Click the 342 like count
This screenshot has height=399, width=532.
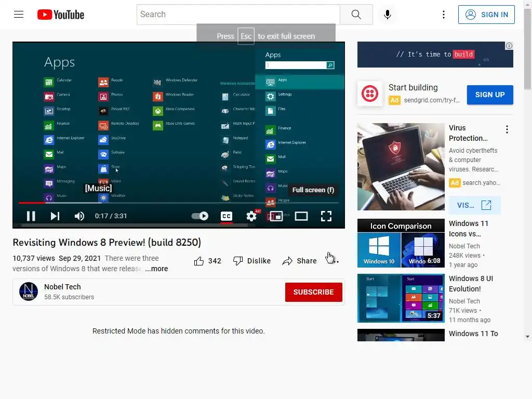point(215,261)
